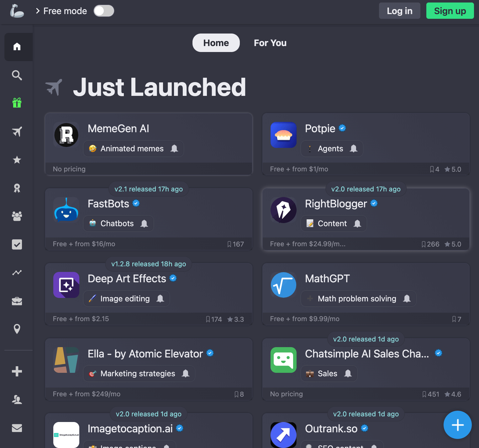Click the award ribbon sidebar icon
This screenshot has width=479, height=448.
click(x=17, y=188)
